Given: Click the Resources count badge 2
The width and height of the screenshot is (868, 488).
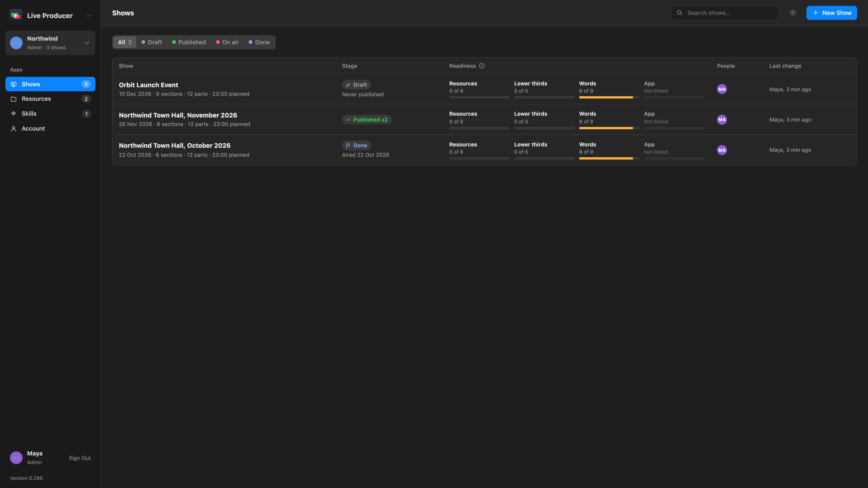Looking at the screenshot, I should 86,99.
